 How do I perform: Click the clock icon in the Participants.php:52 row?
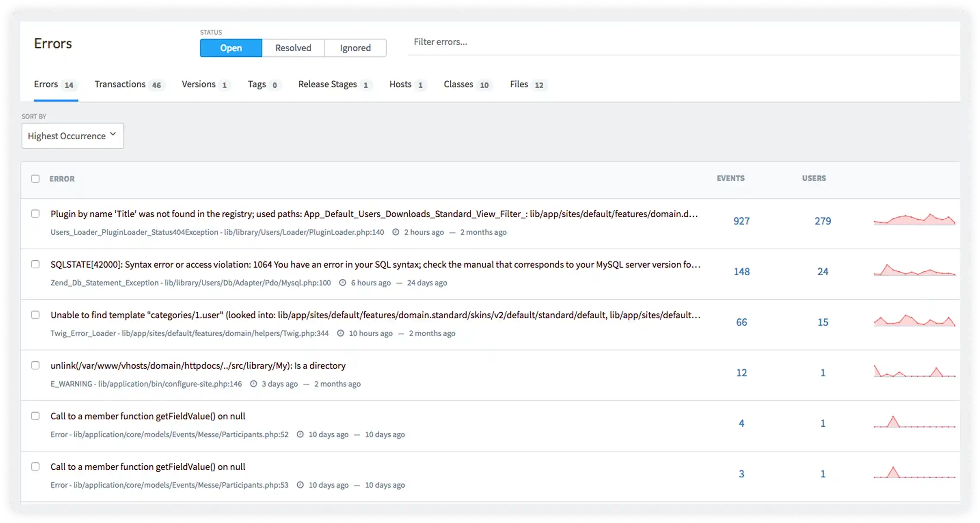click(x=300, y=434)
